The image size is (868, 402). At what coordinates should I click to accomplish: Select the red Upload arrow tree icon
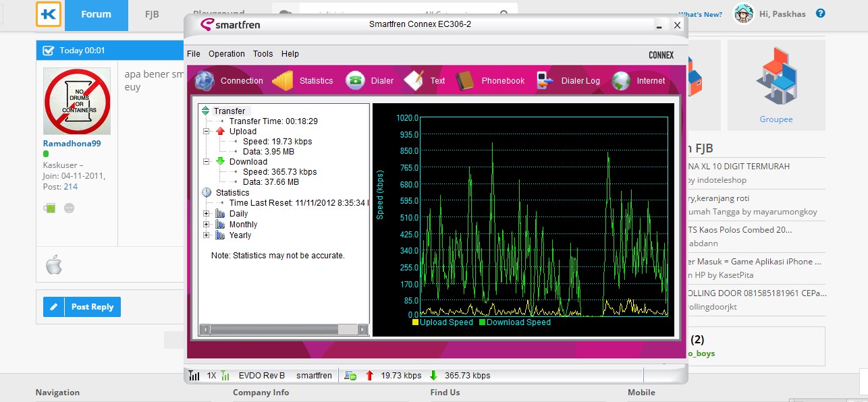[x=220, y=131]
